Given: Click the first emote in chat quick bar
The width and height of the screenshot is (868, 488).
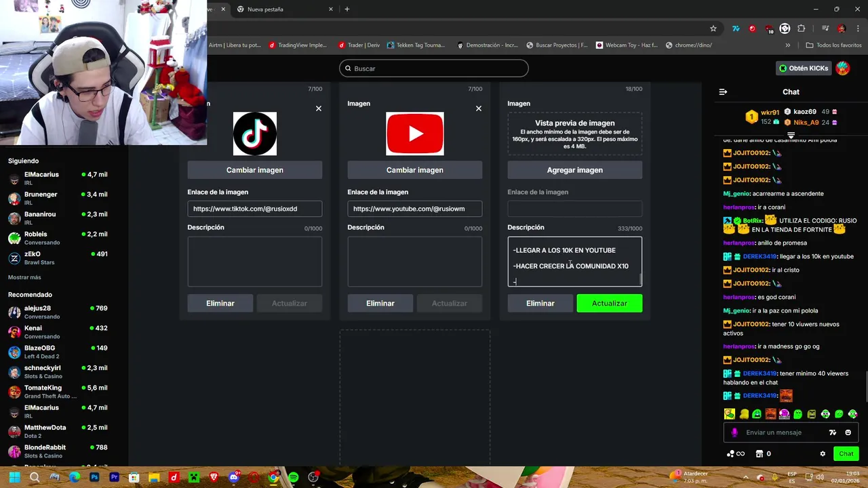Looking at the screenshot, I should 730,414.
